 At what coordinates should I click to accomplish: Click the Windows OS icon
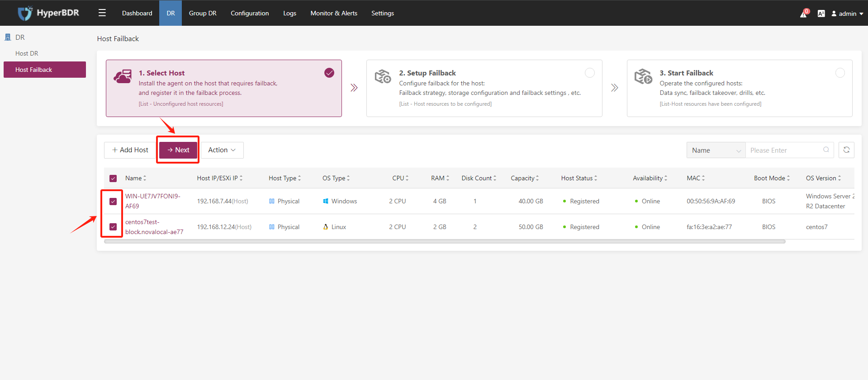point(326,201)
